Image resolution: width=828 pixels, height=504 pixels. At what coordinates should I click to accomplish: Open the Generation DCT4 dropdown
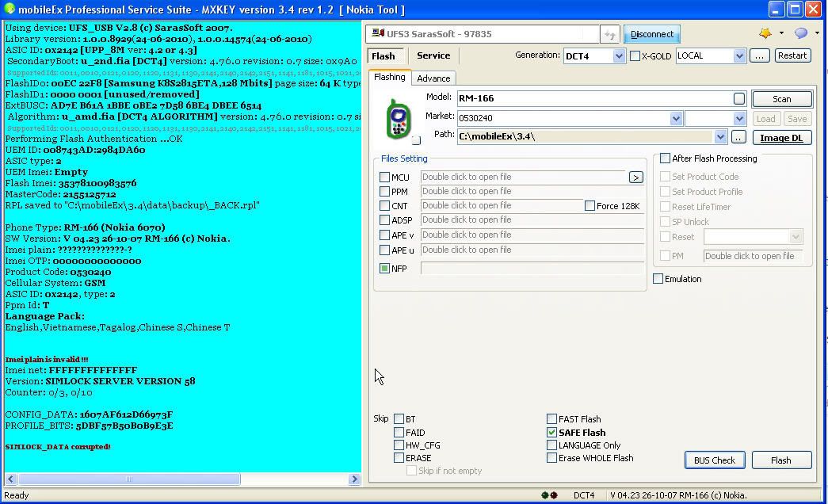(x=619, y=56)
